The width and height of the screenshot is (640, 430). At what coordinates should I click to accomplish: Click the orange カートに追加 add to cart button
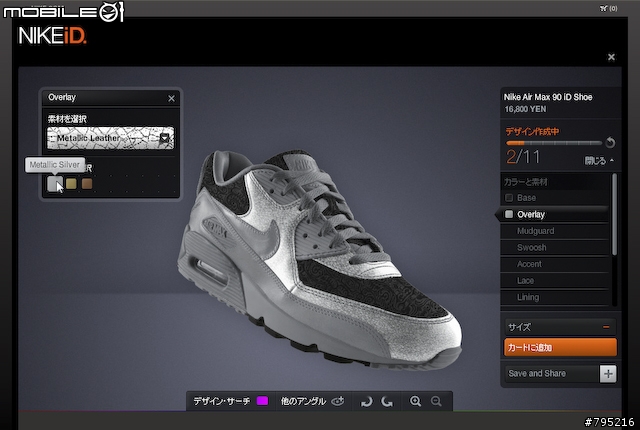(x=560, y=347)
